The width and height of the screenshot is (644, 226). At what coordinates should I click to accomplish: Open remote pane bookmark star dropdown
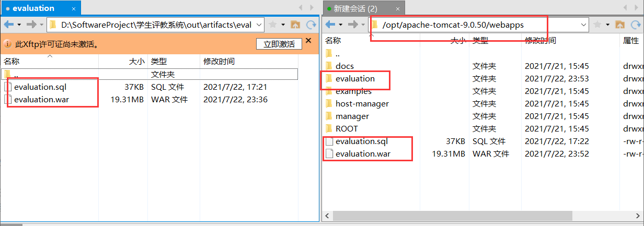coord(607,25)
